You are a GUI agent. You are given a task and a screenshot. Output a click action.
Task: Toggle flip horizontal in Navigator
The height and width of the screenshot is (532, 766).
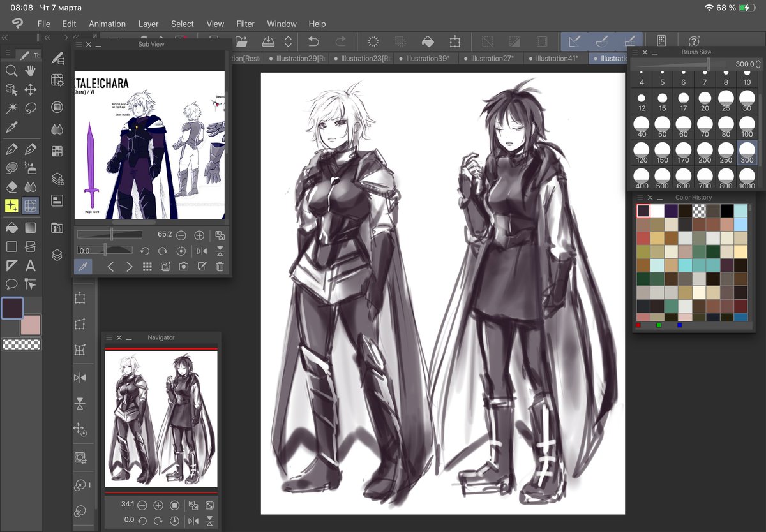[x=192, y=521]
